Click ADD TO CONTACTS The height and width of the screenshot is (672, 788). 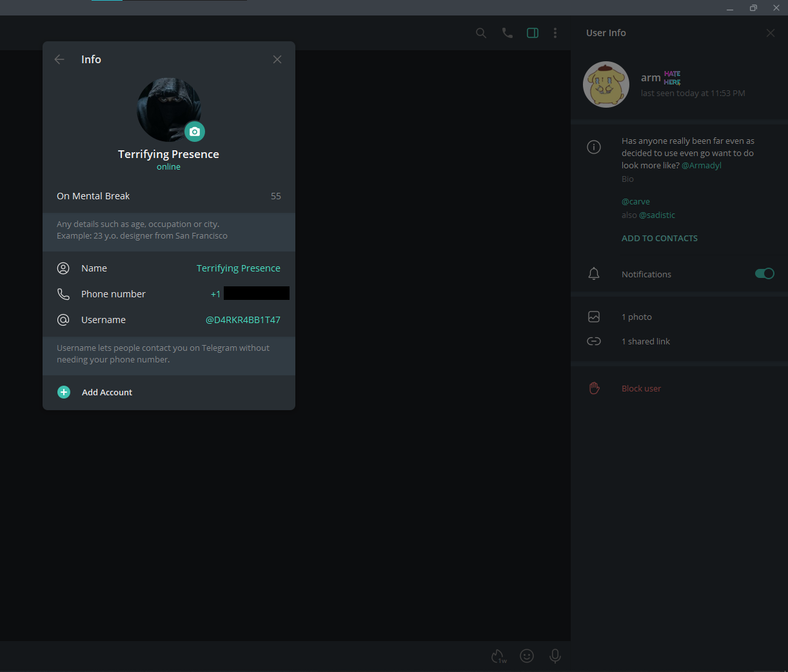(660, 238)
